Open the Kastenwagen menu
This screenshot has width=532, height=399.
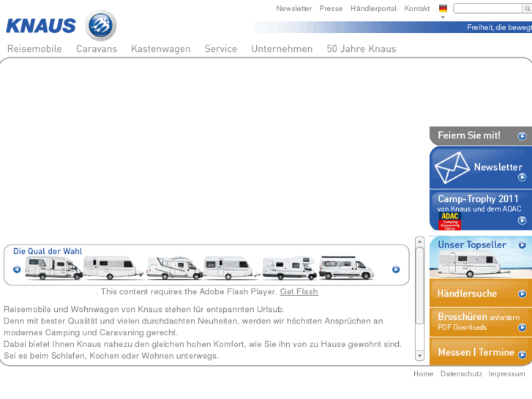pos(161,49)
